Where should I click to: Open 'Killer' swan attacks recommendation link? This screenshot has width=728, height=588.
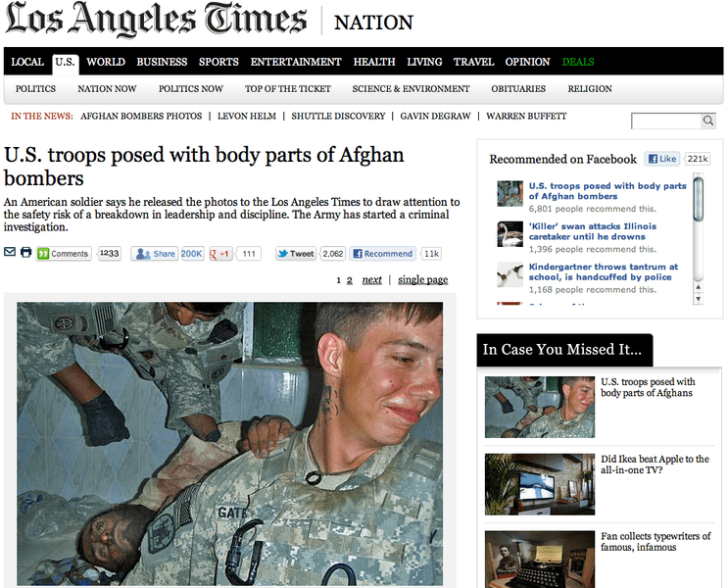pos(593,231)
